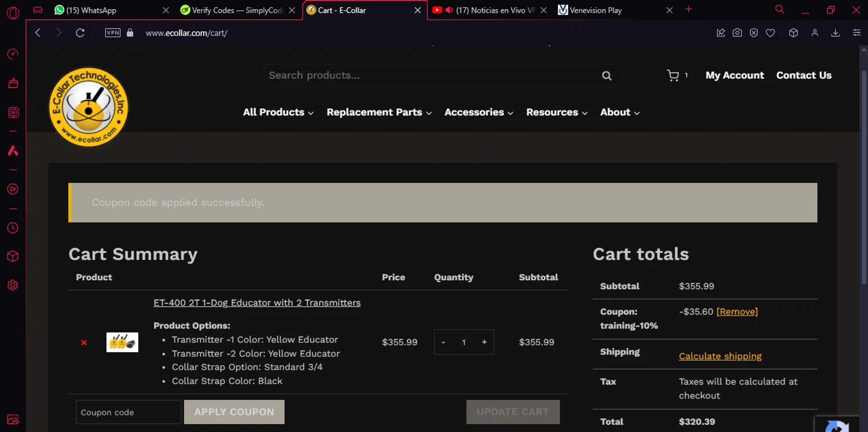Remove the training-10% coupon

(737, 312)
